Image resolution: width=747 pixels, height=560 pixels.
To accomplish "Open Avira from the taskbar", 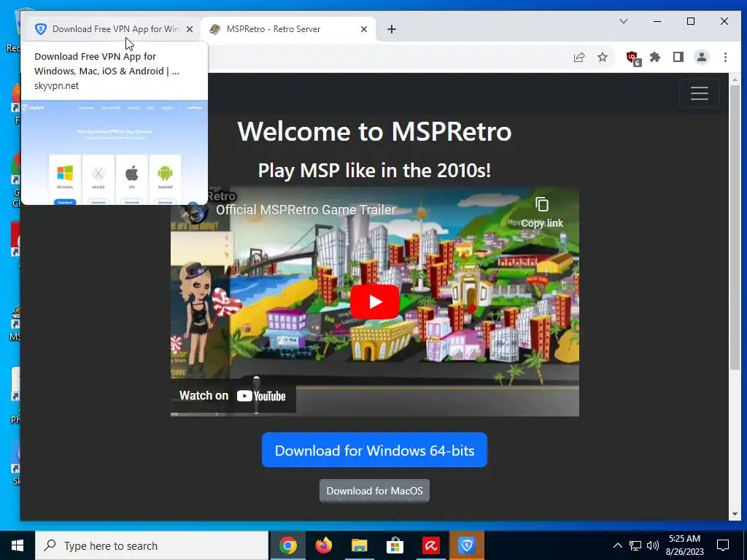I will (430, 545).
